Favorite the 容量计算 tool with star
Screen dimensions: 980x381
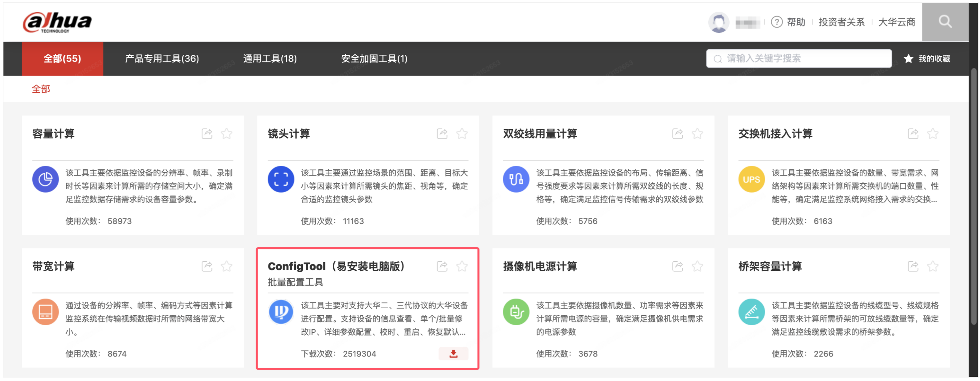[x=227, y=133]
